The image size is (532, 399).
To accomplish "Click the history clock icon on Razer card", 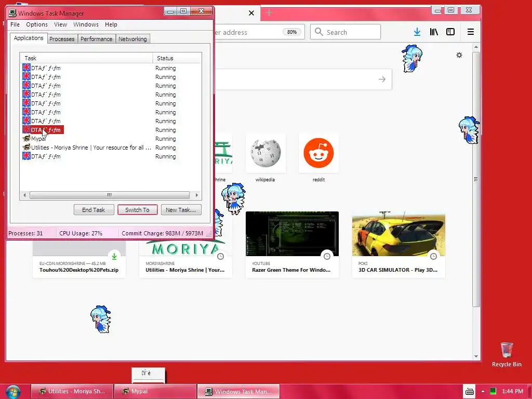I will pos(327,256).
